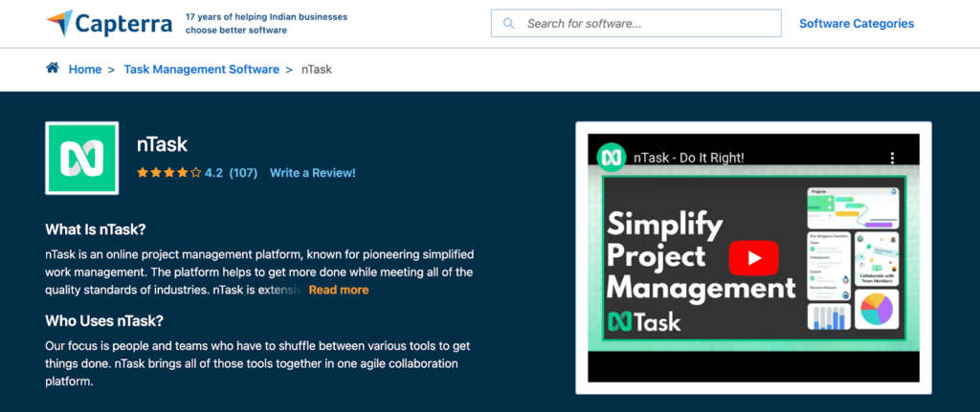This screenshot has height=412, width=980.
Task: Click the video thumbnail pie chart graphic
Action: pos(879,309)
